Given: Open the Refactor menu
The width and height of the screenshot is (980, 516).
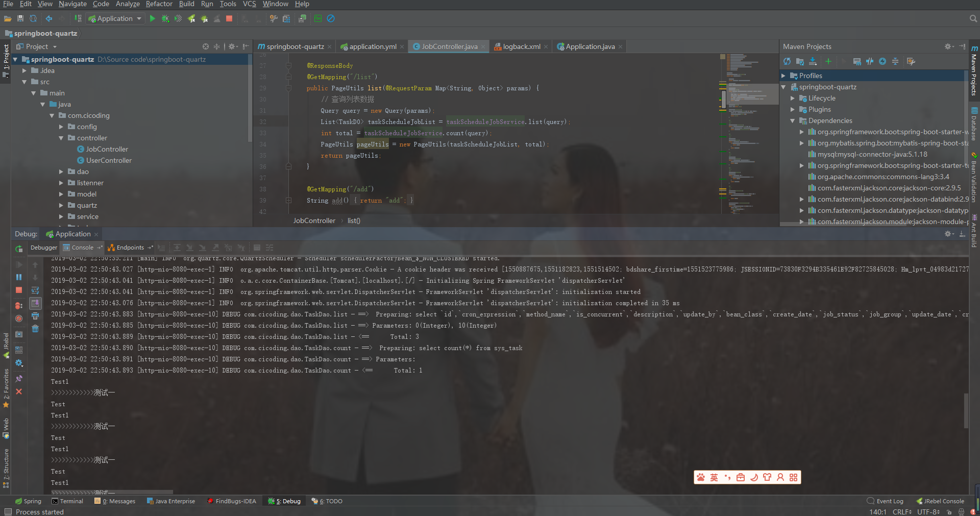Looking at the screenshot, I should pyautogui.click(x=159, y=4).
